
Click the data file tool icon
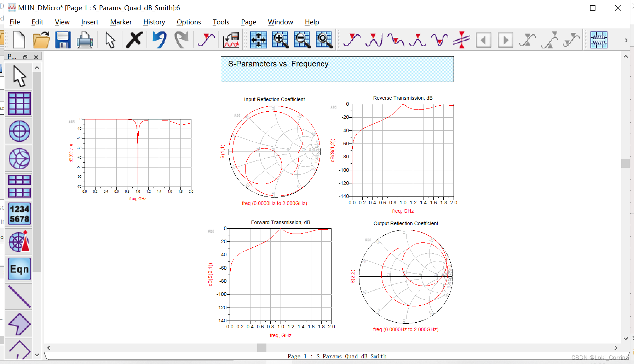click(x=231, y=40)
